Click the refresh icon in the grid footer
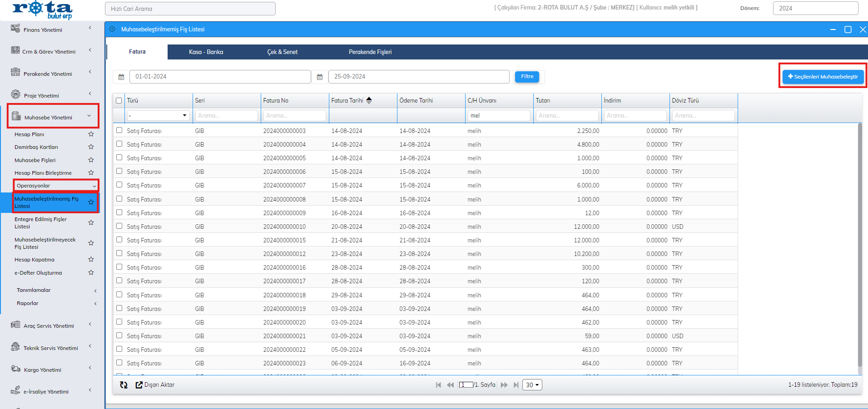 (x=124, y=385)
